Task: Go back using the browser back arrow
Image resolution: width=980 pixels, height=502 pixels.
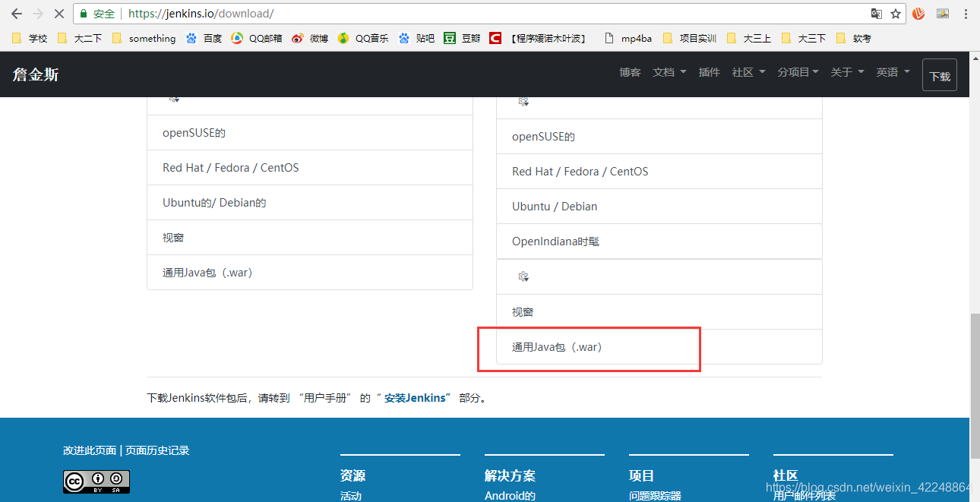Action: tap(16, 14)
